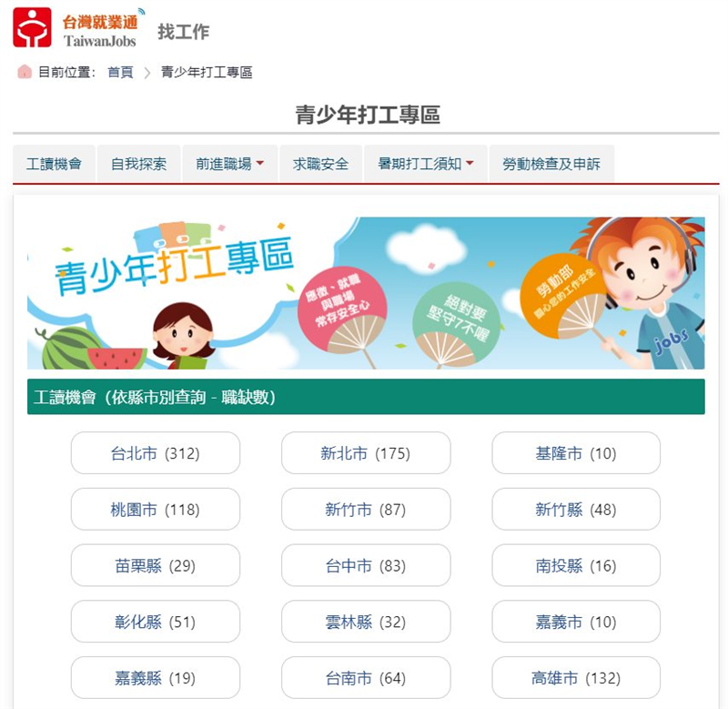This screenshot has width=728, height=709.
Task: Expand the 前進職場 dropdown menu
Action: [x=230, y=164]
